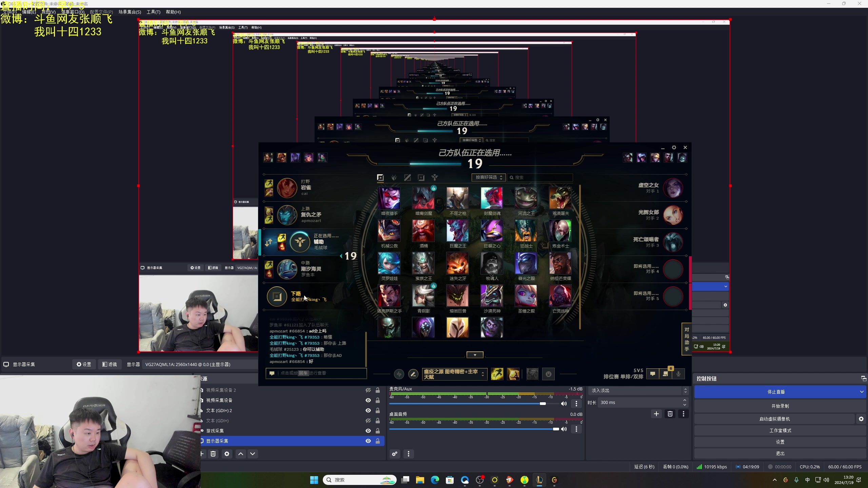
Task: Open OBS 设置 in controls panel
Action: pos(780,442)
